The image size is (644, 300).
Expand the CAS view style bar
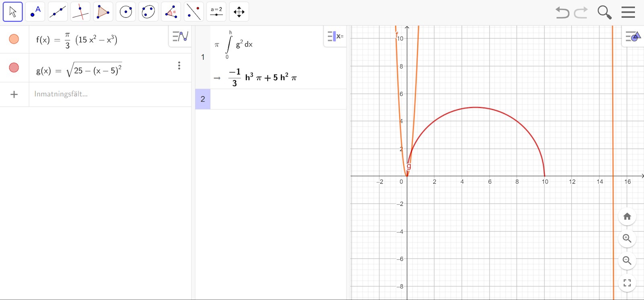click(335, 37)
